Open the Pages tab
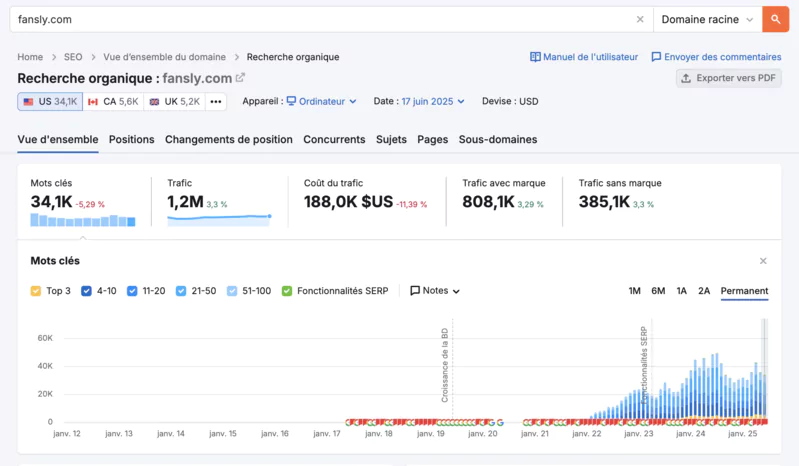 tap(433, 140)
